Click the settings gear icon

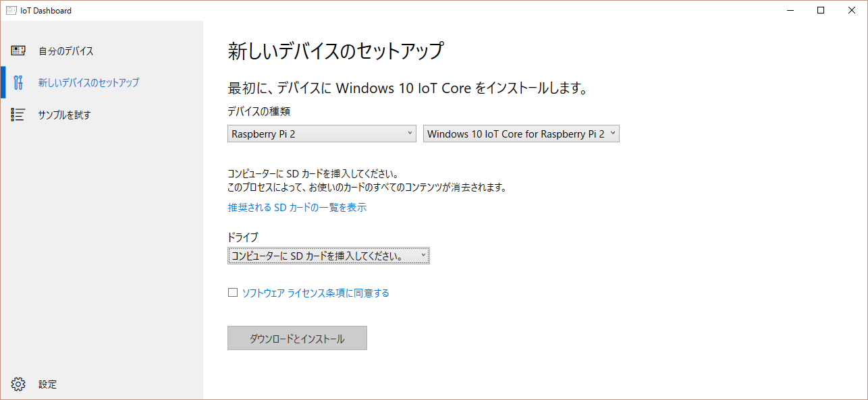18,384
